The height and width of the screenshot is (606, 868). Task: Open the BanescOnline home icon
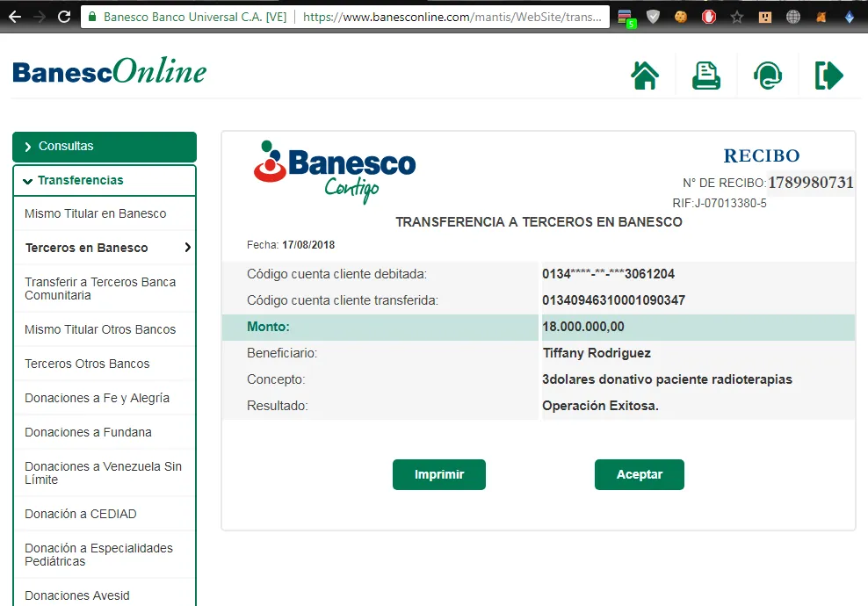point(646,76)
